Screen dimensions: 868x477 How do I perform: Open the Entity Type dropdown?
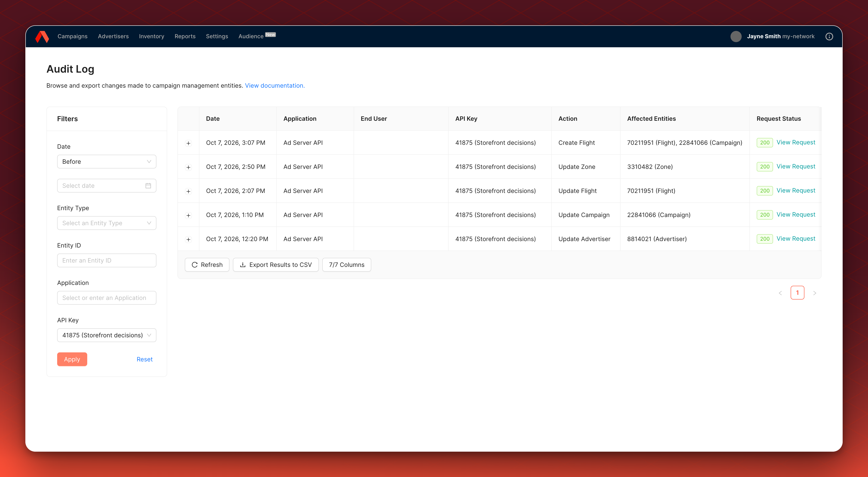coord(107,223)
